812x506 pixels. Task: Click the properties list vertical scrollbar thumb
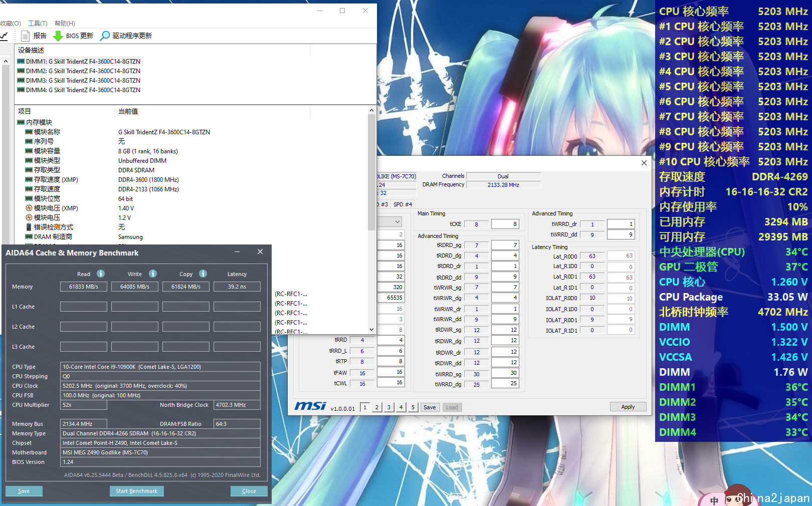(x=371, y=172)
